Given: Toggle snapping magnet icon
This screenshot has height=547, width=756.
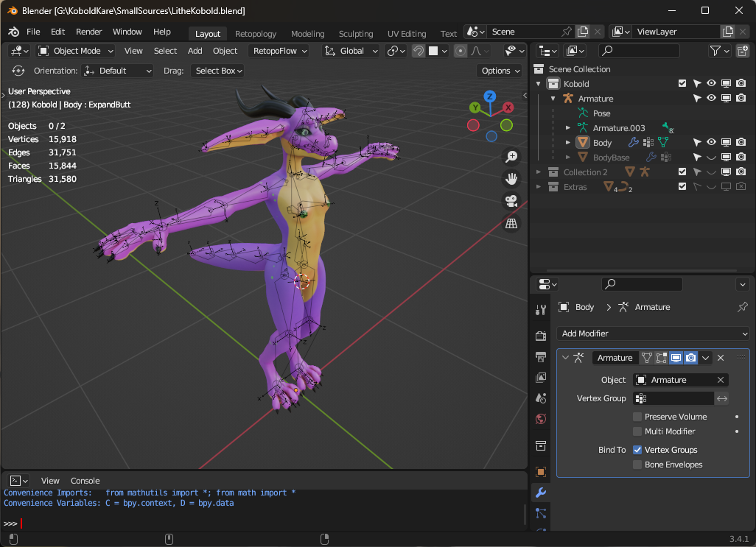Looking at the screenshot, I should [419, 51].
